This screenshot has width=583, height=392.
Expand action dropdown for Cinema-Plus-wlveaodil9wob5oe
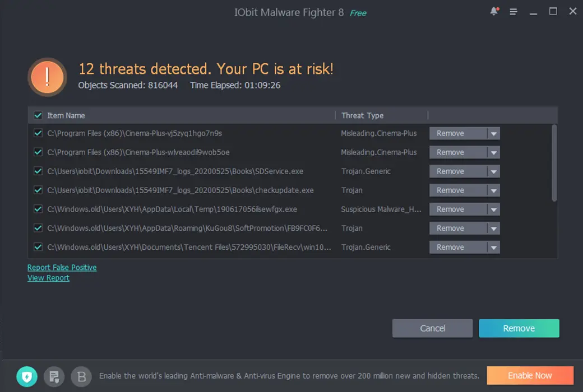[x=494, y=152]
